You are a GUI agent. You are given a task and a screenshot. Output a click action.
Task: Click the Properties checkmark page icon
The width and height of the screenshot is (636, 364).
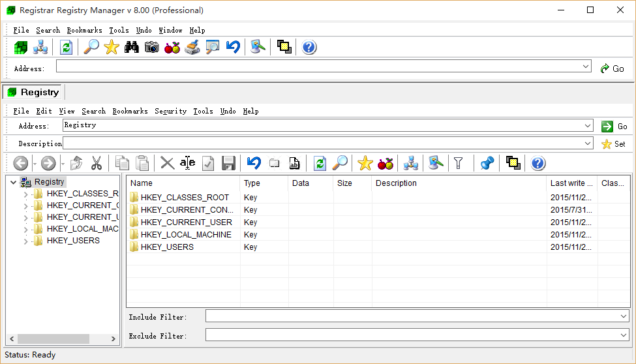click(x=208, y=163)
